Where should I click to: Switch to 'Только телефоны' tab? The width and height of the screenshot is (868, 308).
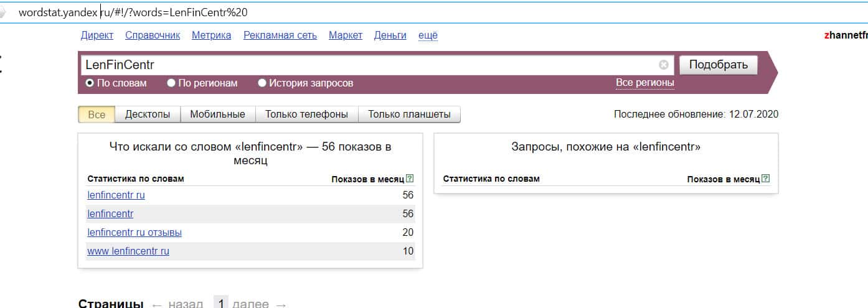pyautogui.click(x=307, y=114)
